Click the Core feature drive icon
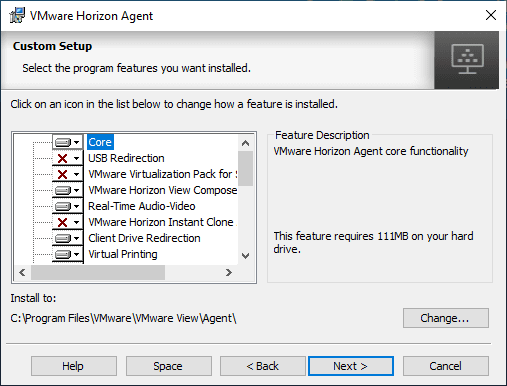The height and width of the screenshot is (386, 507). pyautogui.click(x=63, y=142)
